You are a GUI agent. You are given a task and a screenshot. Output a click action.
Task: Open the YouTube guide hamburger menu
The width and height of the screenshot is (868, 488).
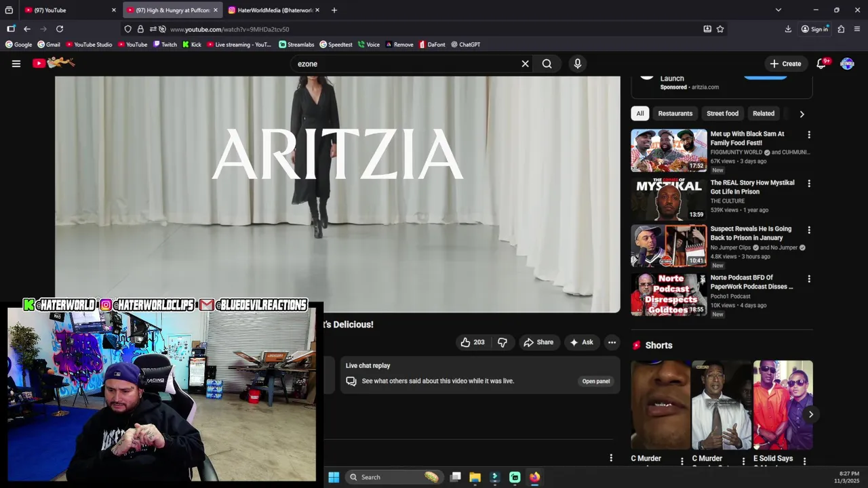(16, 64)
